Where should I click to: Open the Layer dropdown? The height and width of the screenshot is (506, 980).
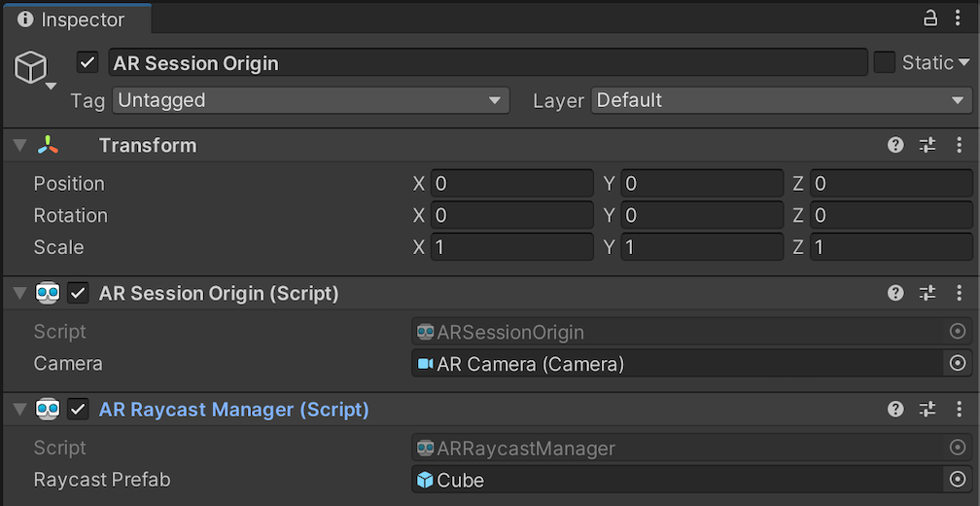(x=781, y=100)
